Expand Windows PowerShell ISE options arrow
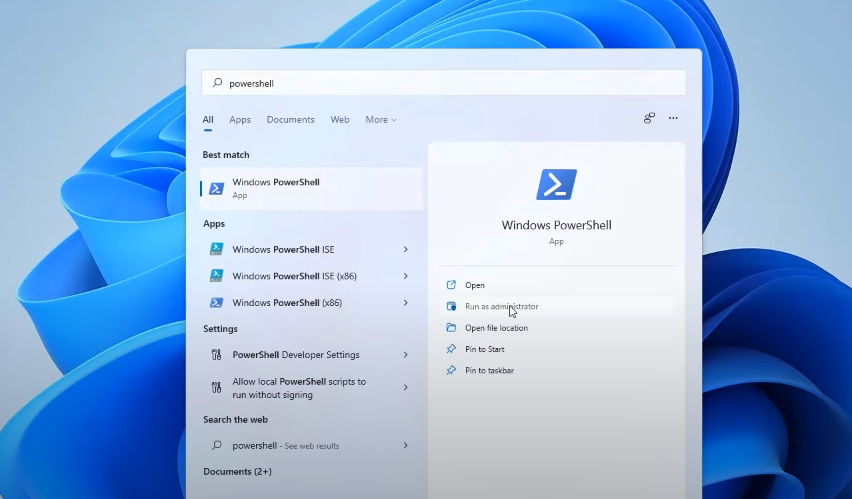The width and height of the screenshot is (852, 499). (405, 249)
